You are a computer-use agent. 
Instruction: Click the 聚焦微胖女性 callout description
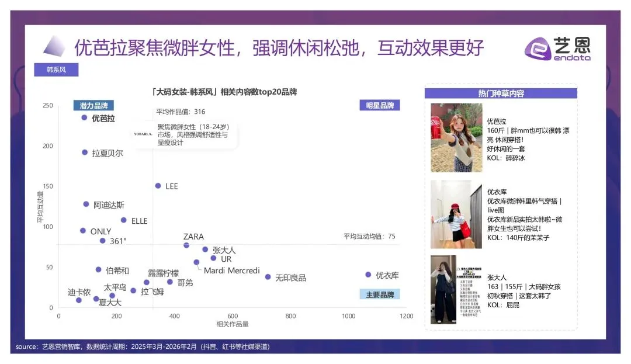pos(193,135)
